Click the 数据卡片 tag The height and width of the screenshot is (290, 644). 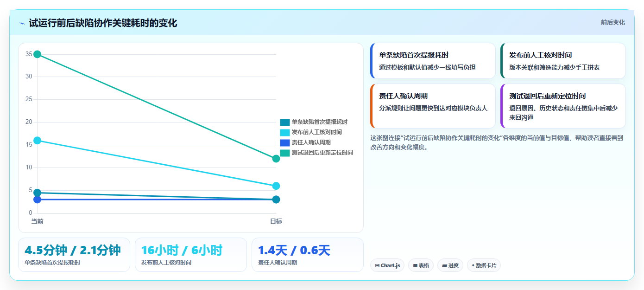(x=484, y=265)
